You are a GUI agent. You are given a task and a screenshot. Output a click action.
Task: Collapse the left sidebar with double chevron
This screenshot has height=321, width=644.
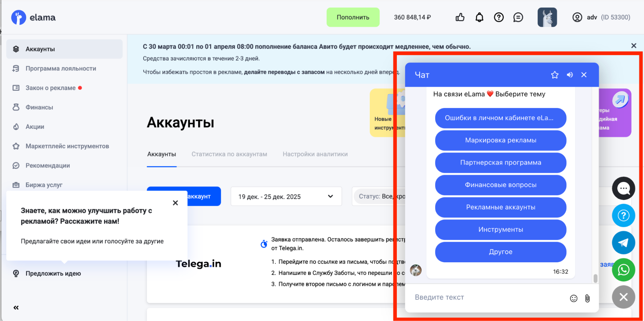[x=16, y=308]
